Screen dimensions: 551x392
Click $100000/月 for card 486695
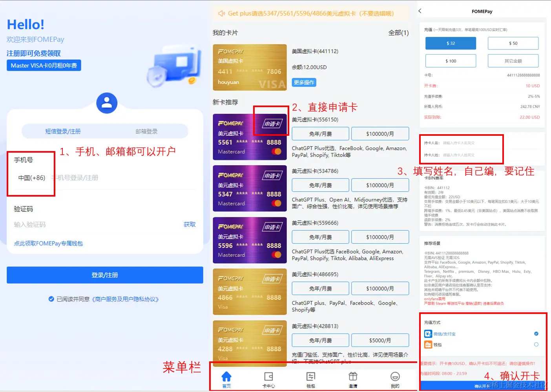(380, 288)
